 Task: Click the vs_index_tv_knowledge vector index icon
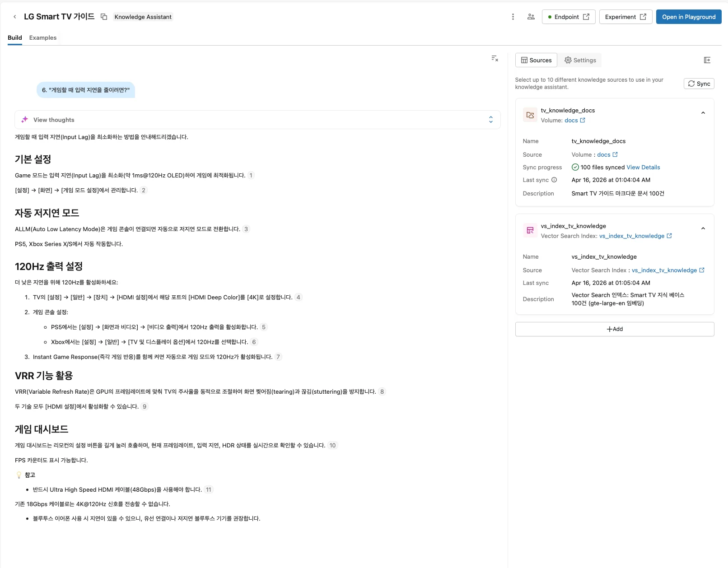click(530, 231)
